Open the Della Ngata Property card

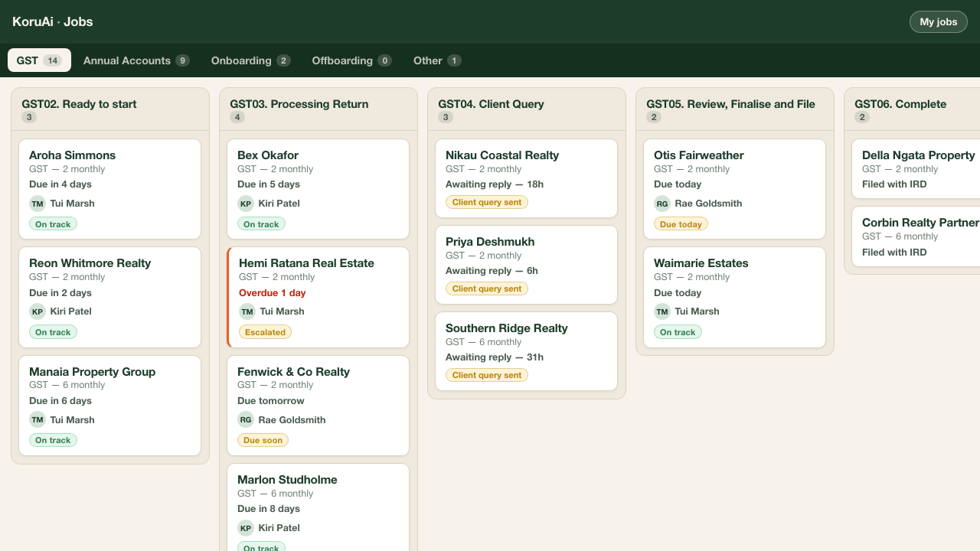click(916, 168)
